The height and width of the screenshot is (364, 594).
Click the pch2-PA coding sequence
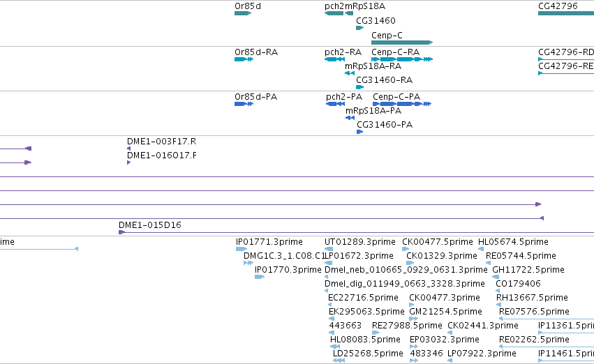click(x=335, y=104)
